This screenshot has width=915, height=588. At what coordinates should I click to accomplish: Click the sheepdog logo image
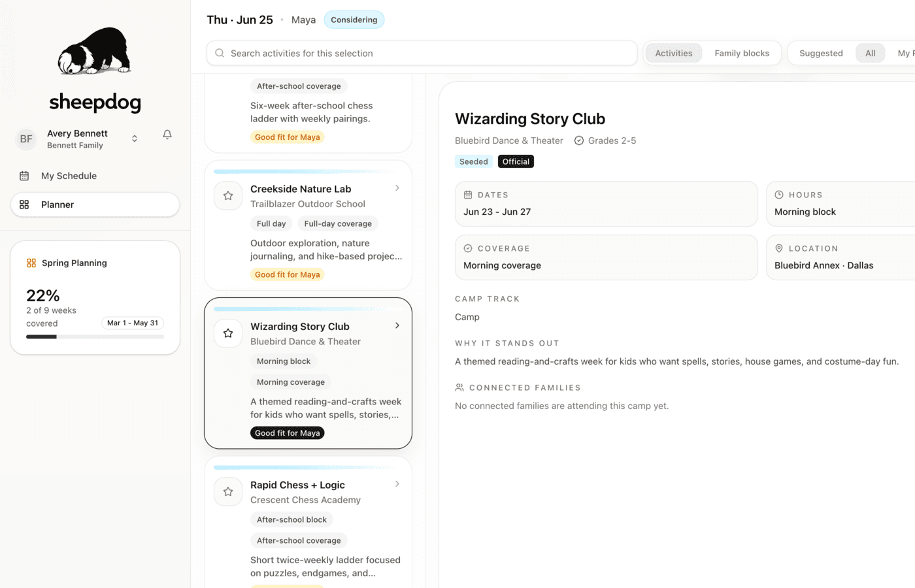click(x=95, y=50)
